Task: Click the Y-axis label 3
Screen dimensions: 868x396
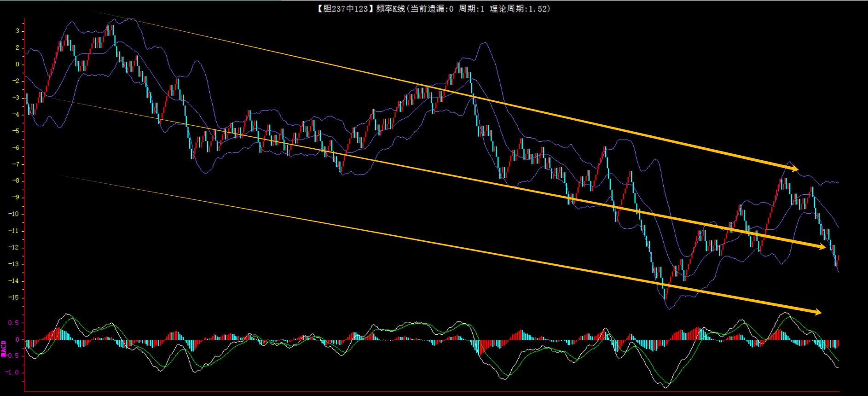Action: click(17, 31)
